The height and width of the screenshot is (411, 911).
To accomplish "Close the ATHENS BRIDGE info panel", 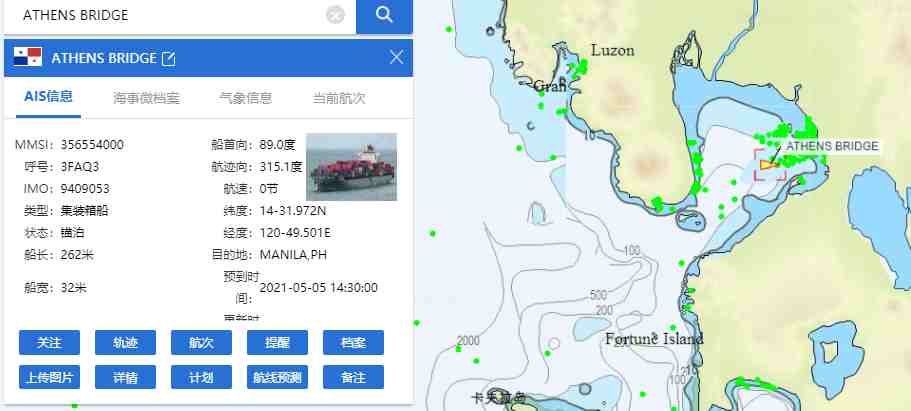I will coord(397,57).
